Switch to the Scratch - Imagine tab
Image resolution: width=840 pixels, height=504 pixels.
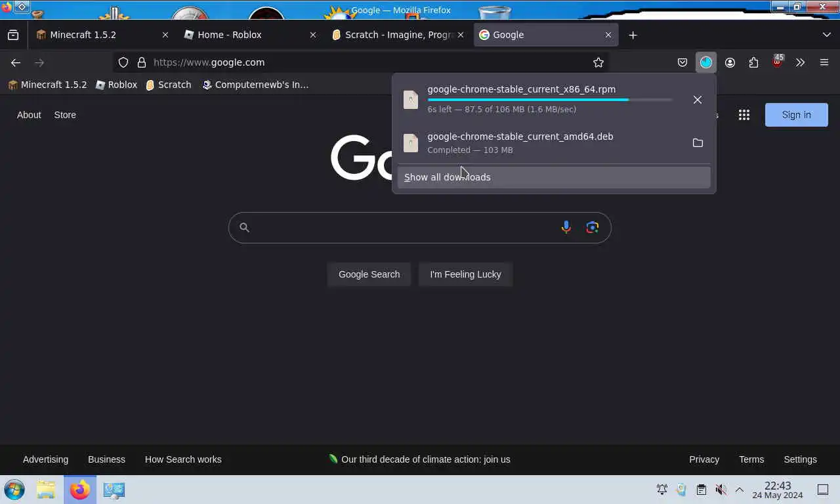pyautogui.click(x=398, y=35)
